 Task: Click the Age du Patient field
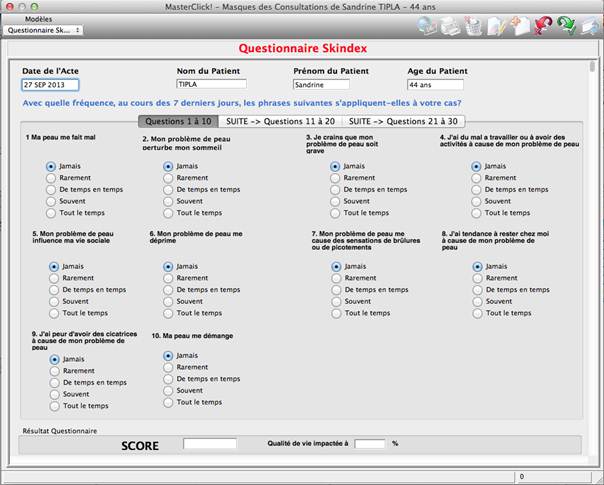tap(435, 84)
